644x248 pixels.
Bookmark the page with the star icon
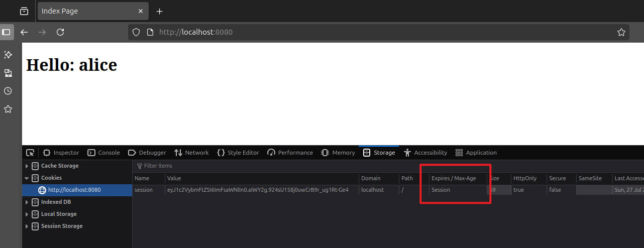[x=621, y=32]
